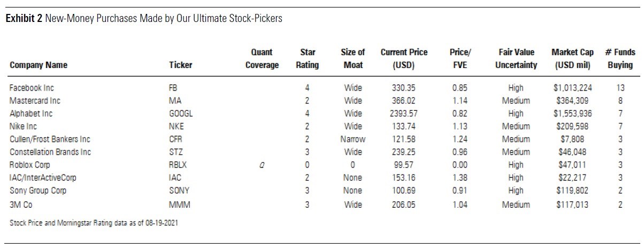644x249 pixels.
Task: Select the Current Price (USD) header
Action: pyautogui.click(x=404, y=59)
